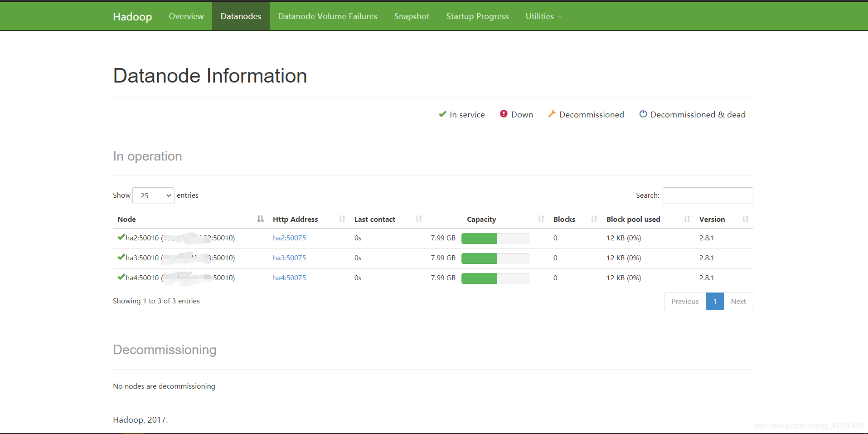Select page 1 in pagination
Screen dimensions: 868x434
[x=715, y=302]
